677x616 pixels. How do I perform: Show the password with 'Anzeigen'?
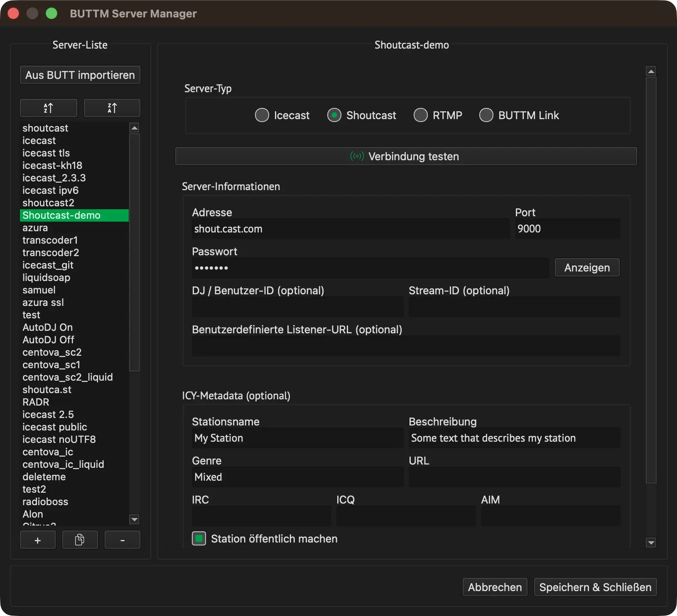pos(587,268)
